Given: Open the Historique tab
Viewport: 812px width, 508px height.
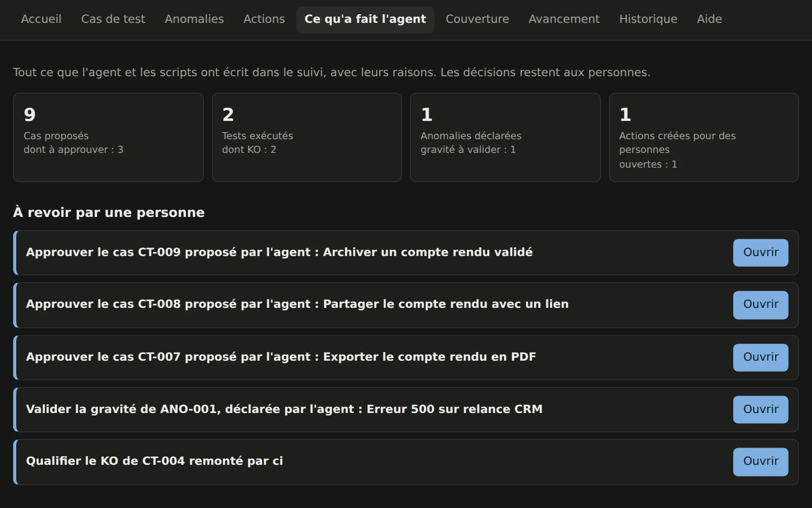Looking at the screenshot, I should [648, 19].
